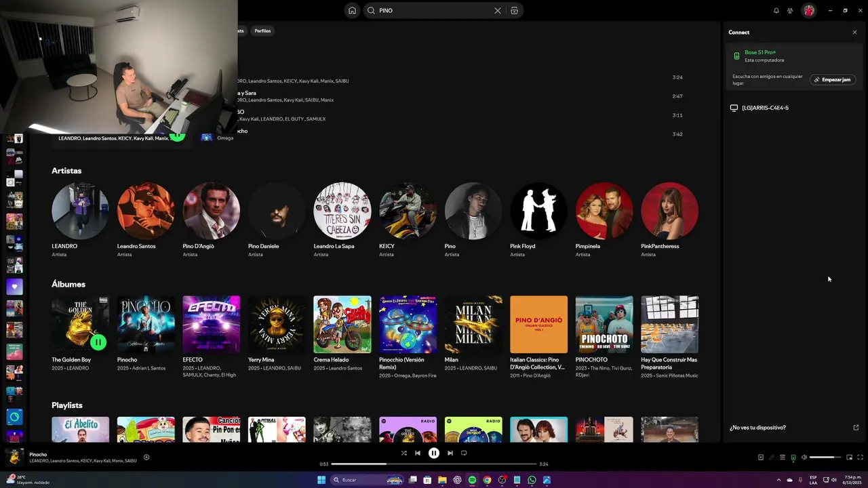Open the EFECTO album

tap(211, 336)
